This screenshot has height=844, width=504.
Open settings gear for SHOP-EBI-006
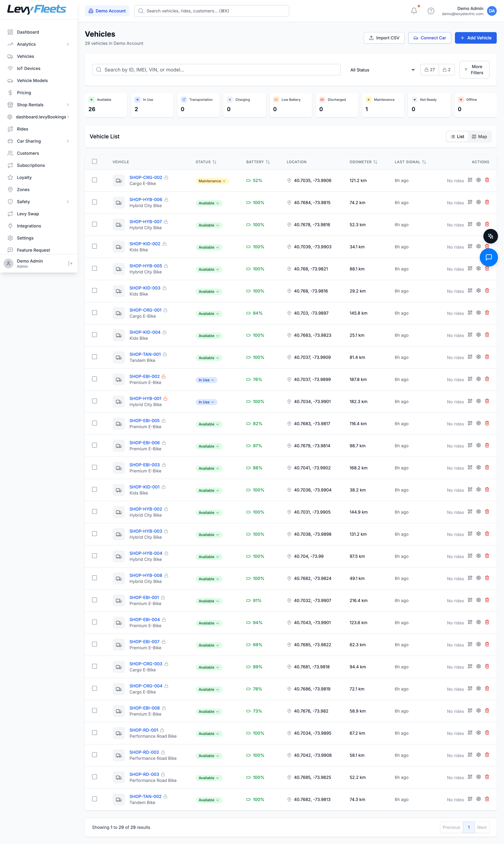pyautogui.click(x=479, y=445)
